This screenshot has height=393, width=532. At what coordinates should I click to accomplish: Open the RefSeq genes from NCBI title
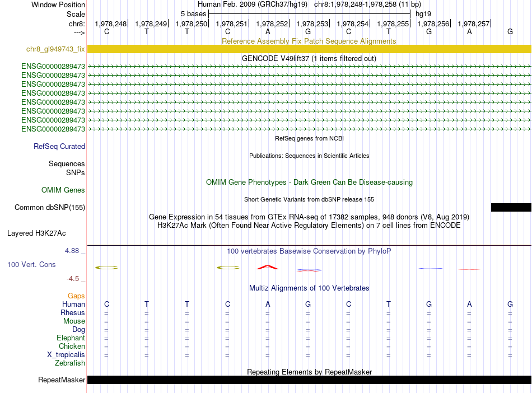click(x=309, y=138)
